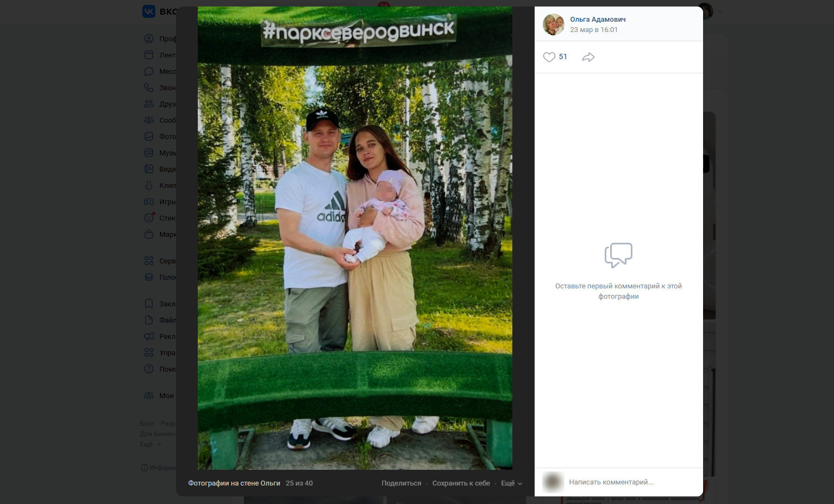Open the Friends icon in the sidebar
The width and height of the screenshot is (834, 504).
point(149,104)
